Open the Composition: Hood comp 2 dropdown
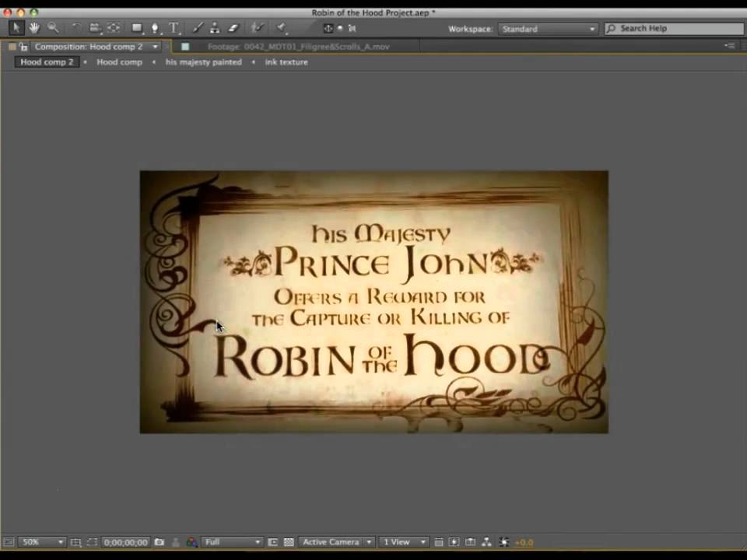747x560 pixels. [x=155, y=47]
